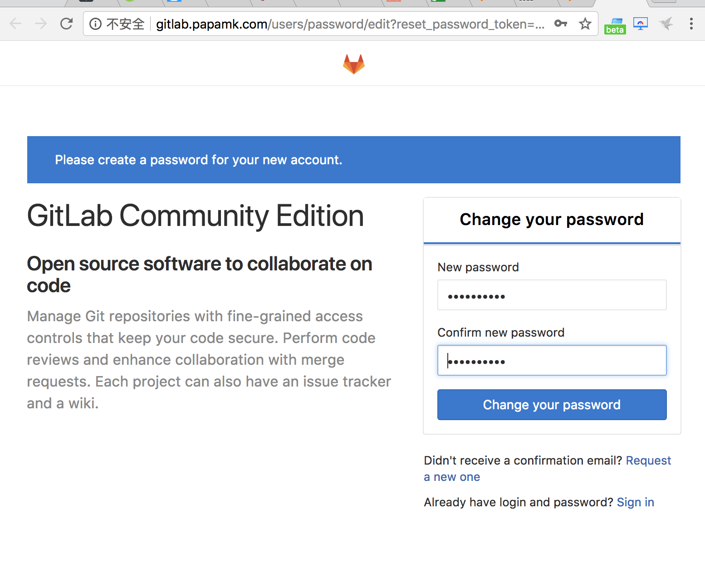Bookmark this page using the star icon
The image size is (705, 588).
pyautogui.click(x=584, y=24)
